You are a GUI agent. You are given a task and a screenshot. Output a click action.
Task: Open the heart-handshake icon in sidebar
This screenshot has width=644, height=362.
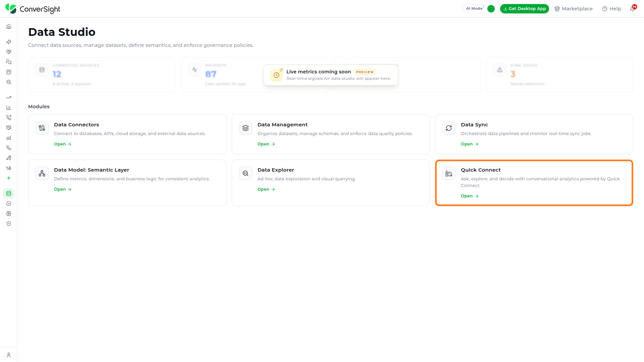(x=9, y=52)
